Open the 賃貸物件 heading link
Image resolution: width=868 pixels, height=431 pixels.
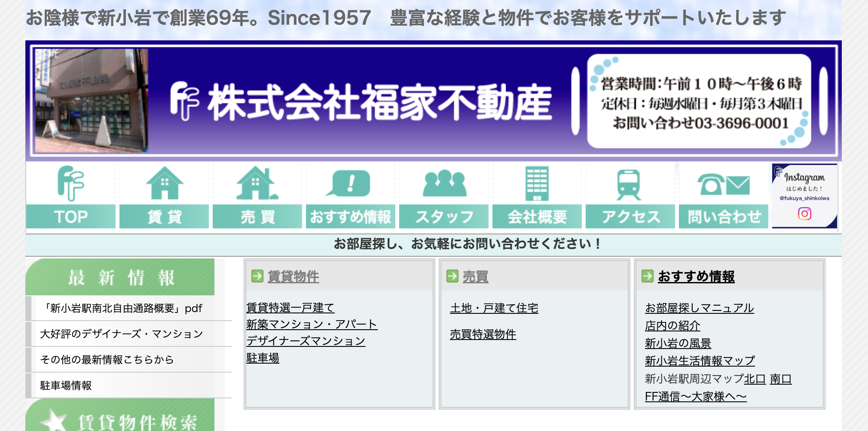click(293, 276)
